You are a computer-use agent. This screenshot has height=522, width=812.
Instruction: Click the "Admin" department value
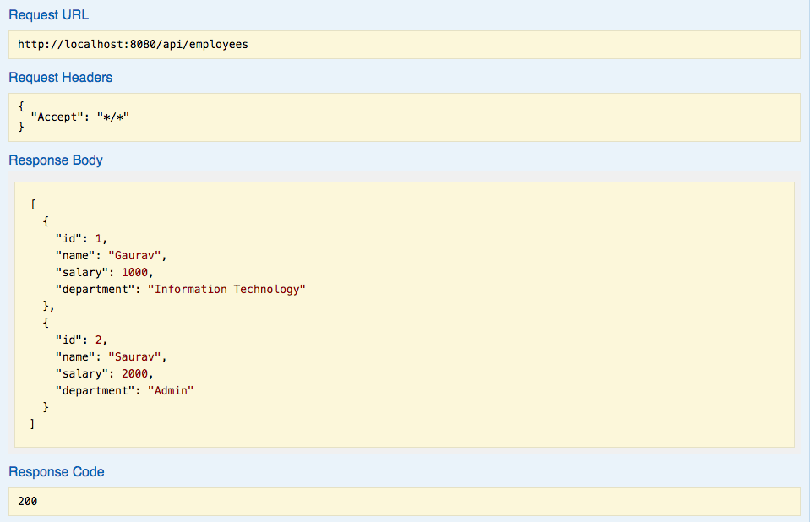(x=171, y=390)
